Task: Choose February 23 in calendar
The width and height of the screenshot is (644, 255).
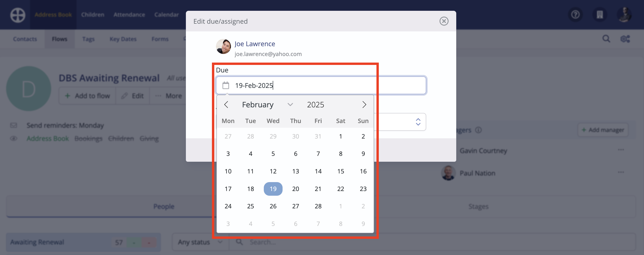Action: point(363,189)
